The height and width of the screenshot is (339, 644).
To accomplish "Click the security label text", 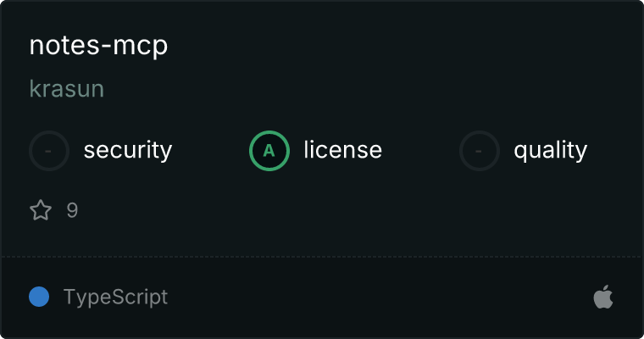I will (x=128, y=150).
